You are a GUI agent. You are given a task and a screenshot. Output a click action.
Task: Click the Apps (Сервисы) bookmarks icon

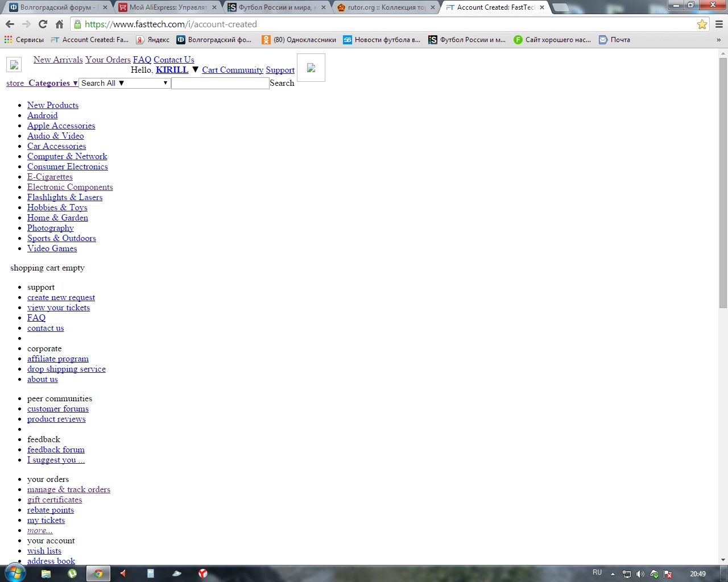9,40
